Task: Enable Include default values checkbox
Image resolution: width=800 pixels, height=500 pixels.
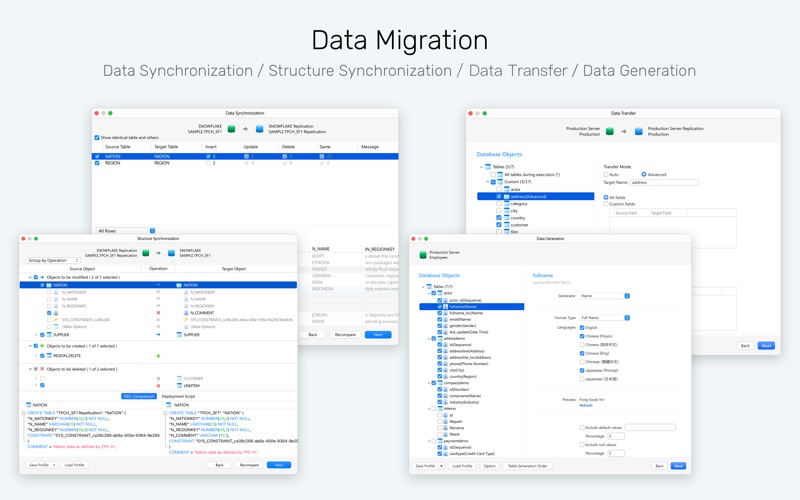Action: tap(582, 428)
